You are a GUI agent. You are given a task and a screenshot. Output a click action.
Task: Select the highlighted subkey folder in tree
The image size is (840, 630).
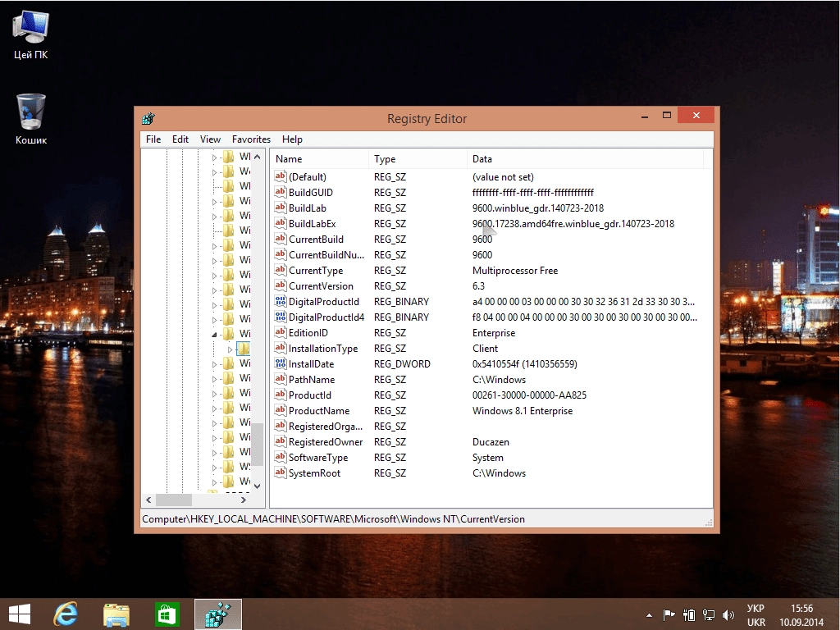[x=243, y=349]
